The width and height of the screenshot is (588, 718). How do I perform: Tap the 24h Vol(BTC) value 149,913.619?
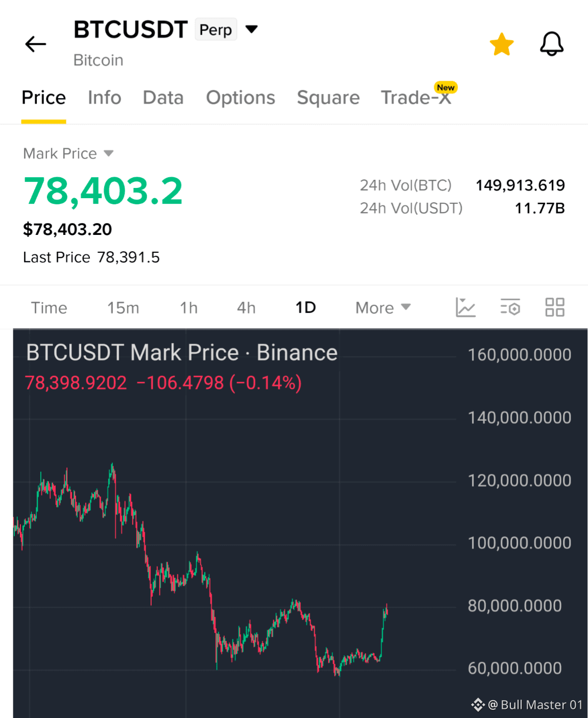coord(520,185)
